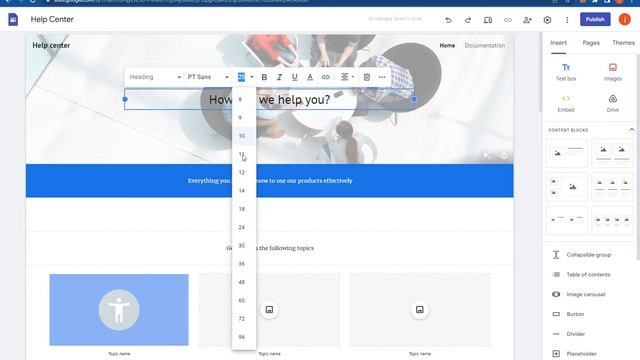Click the blue banner subtitle text
This screenshot has height=360, width=640.
click(x=270, y=181)
